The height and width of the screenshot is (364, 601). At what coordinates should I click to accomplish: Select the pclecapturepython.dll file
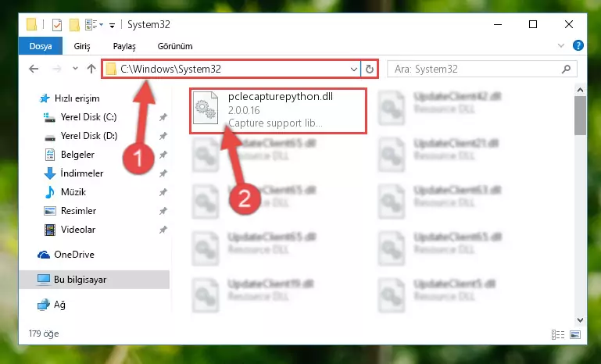[278, 111]
